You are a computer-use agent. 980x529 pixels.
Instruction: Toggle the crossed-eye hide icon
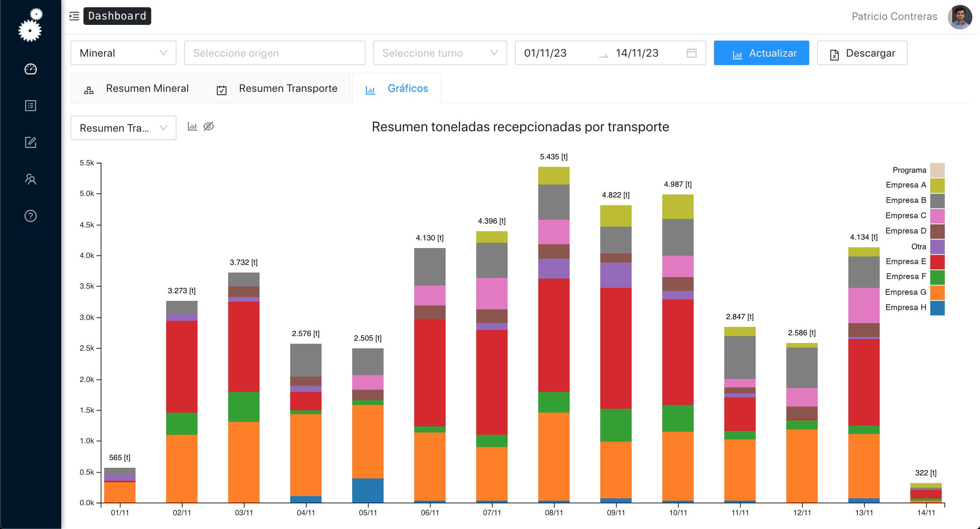point(209,126)
